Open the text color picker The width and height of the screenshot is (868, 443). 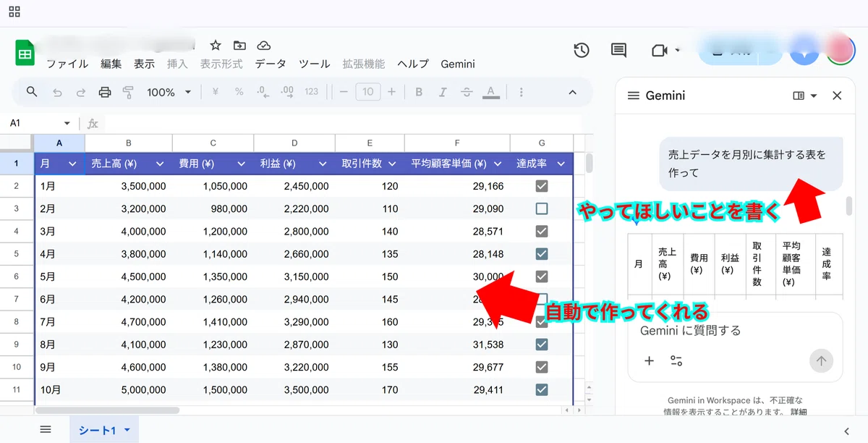(490, 92)
